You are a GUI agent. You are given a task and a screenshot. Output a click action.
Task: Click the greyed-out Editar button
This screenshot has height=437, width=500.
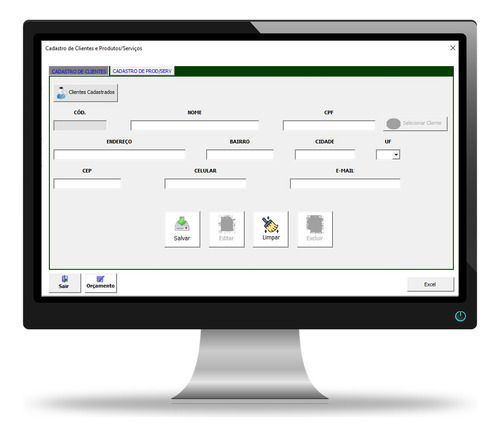point(227,229)
